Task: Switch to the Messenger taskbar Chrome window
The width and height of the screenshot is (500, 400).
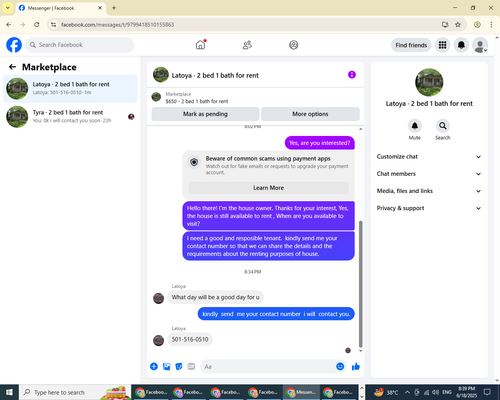Action: (x=301, y=392)
